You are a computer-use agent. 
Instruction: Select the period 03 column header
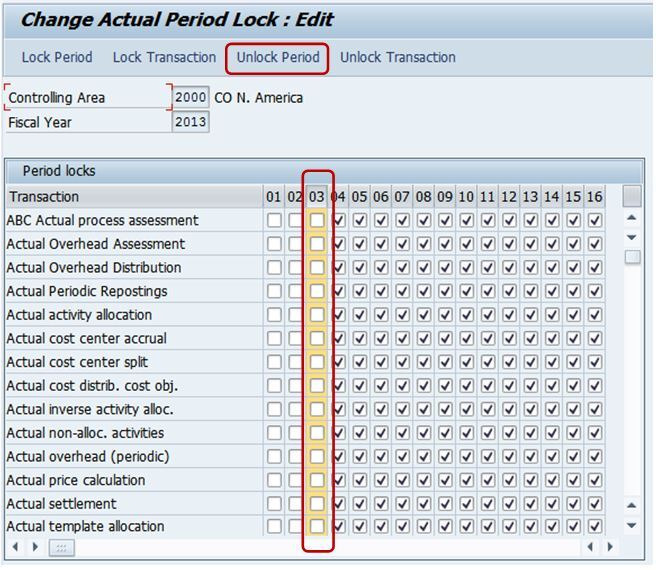pyautogui.click(x=316, y=197)
